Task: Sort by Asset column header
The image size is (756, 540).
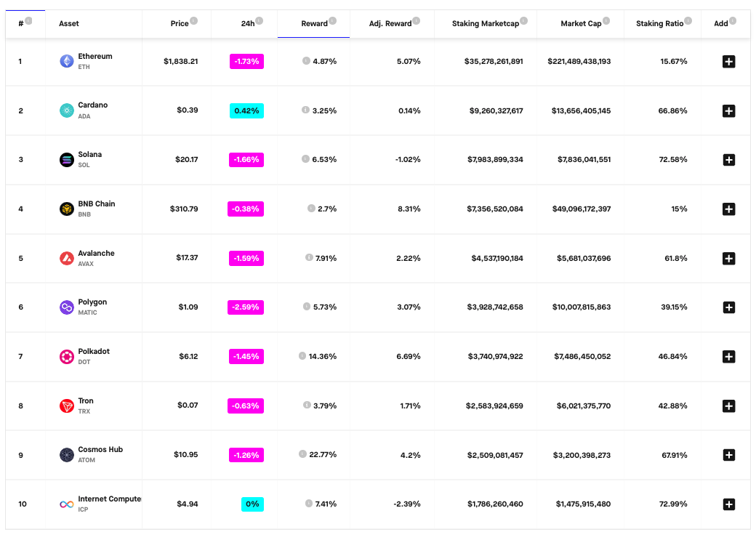Action: 69,24
